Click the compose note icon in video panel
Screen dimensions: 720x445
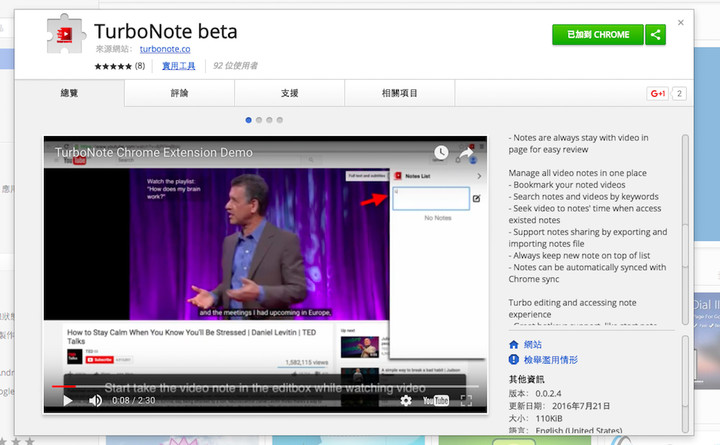pos(477,198)
